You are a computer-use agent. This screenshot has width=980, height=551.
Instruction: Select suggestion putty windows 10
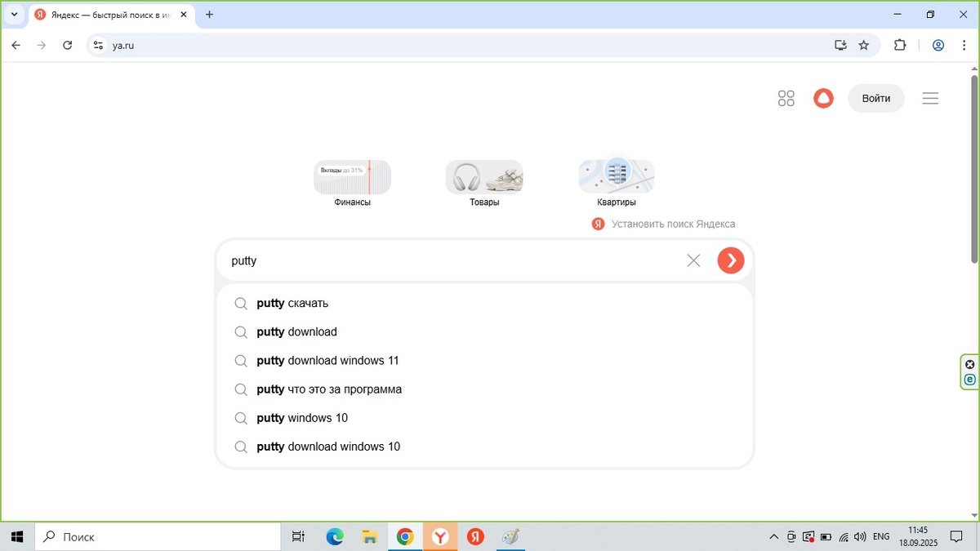[x=484, y=418]
